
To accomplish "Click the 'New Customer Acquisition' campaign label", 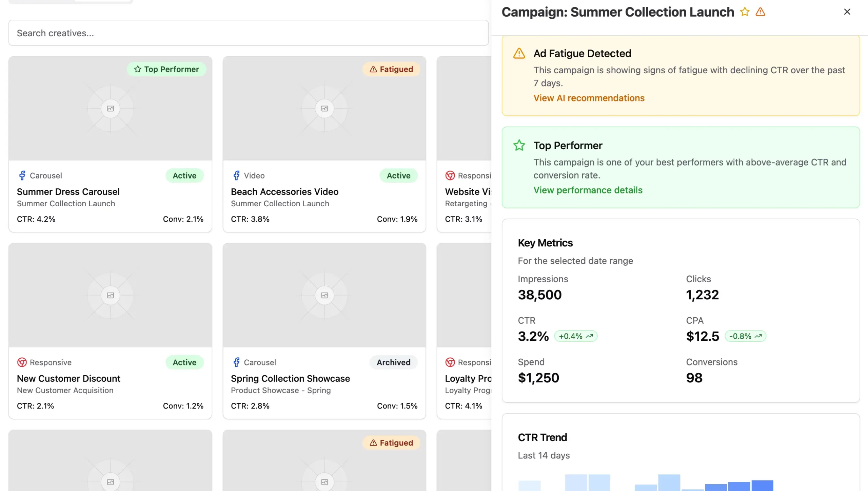I will pyautogui.click(x=65, y=391).
